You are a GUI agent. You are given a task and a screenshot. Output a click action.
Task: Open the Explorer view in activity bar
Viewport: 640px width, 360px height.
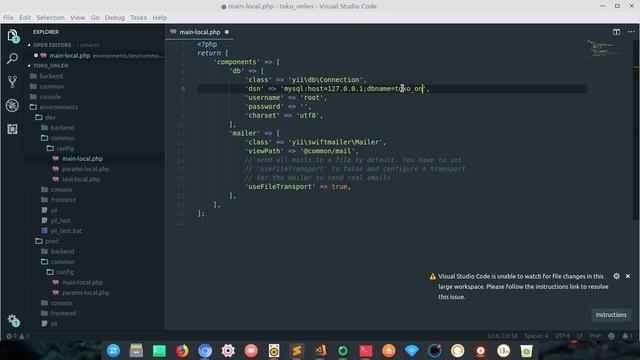(12, 36)
